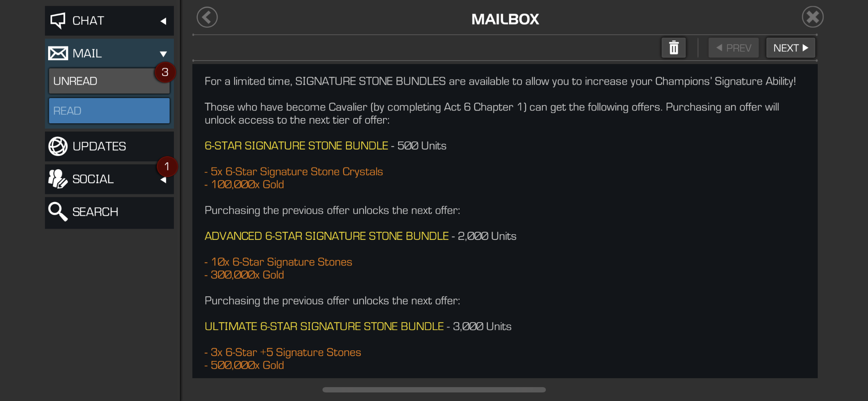868x401 pixels.
Task: Click the unread count badge showing 3
Action: point(165,72)
